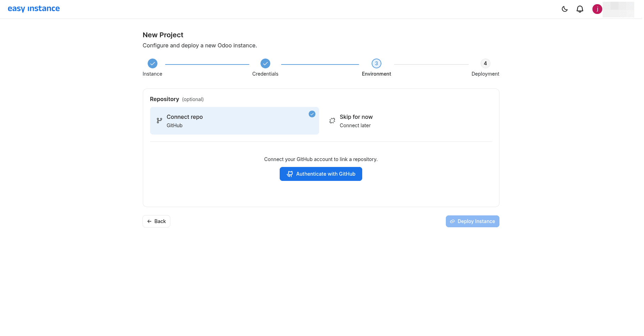
Task: Click the selected checkmark on Connect repo
Action: click(312, 114)
